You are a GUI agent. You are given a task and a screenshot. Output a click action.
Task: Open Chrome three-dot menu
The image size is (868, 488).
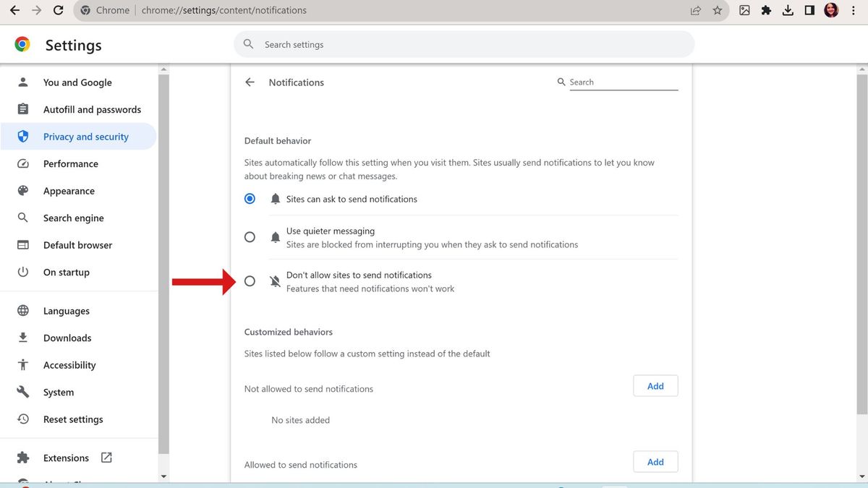pyautogui.click(x=854, y=10)
